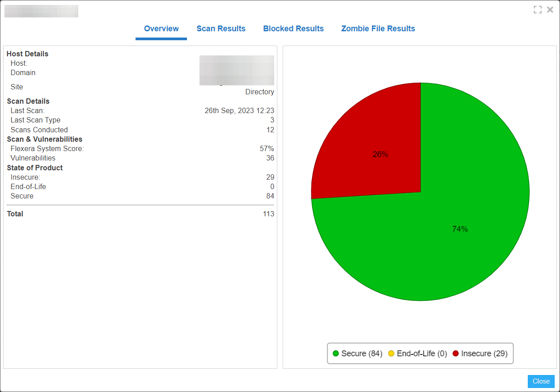Close dialog with X icon

(x=550, y=10)
